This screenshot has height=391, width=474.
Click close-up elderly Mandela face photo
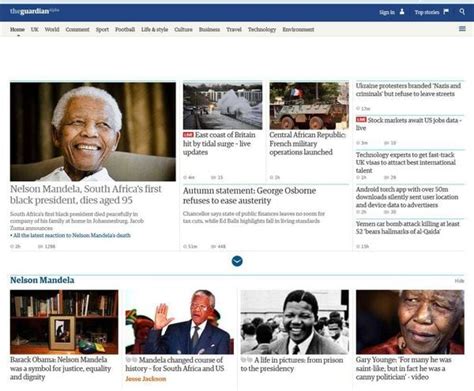tap(410, 322)
